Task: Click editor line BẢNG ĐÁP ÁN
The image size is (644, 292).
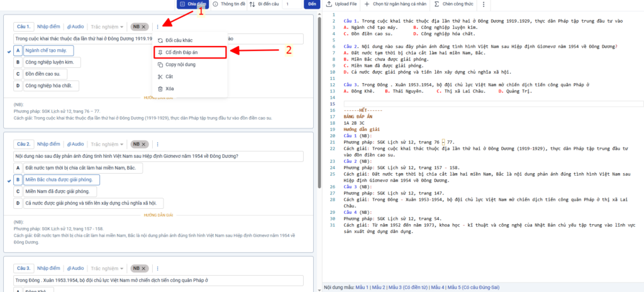Action: click(x=357, y=116)
